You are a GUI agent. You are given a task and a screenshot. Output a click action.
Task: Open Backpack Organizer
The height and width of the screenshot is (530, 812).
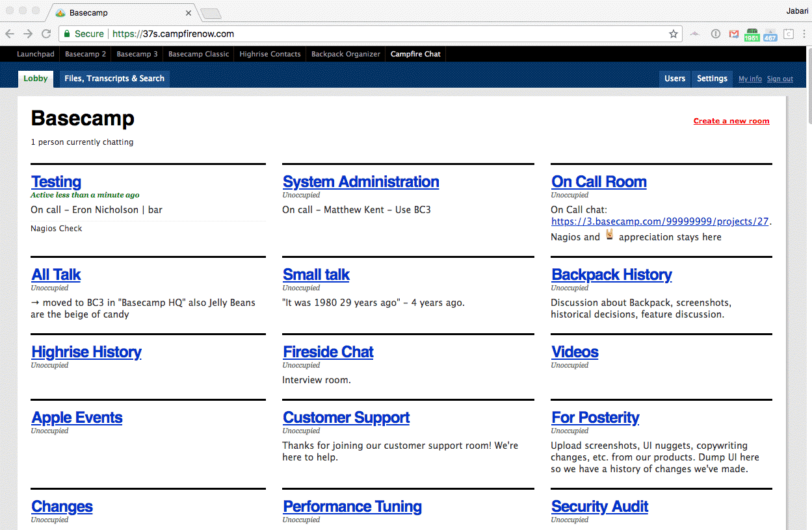[346, 54]
